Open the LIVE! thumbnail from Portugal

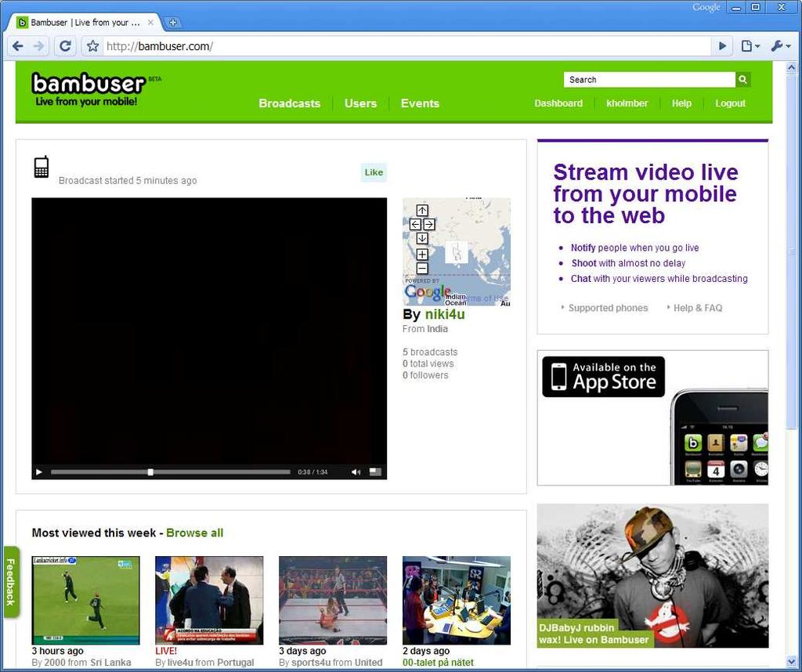[209, 601]
